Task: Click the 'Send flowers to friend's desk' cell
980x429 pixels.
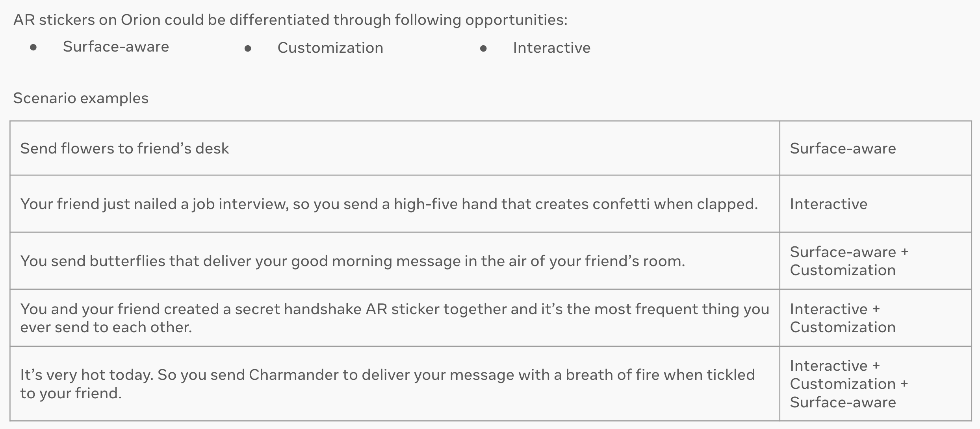Action: (x=395, y=148)
